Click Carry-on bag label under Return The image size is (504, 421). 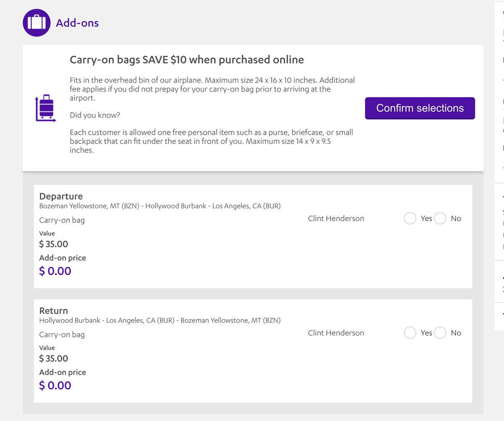tap(62, 335)
